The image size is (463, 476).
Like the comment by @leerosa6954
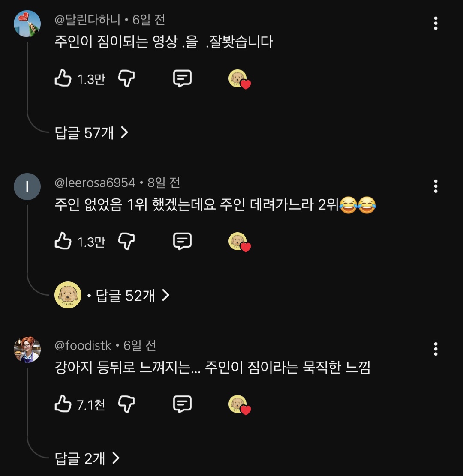63,242
